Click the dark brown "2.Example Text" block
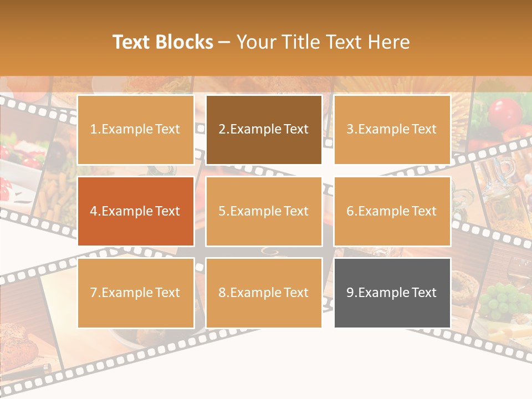Screen dimensions: 532x399 pos(264,130)
